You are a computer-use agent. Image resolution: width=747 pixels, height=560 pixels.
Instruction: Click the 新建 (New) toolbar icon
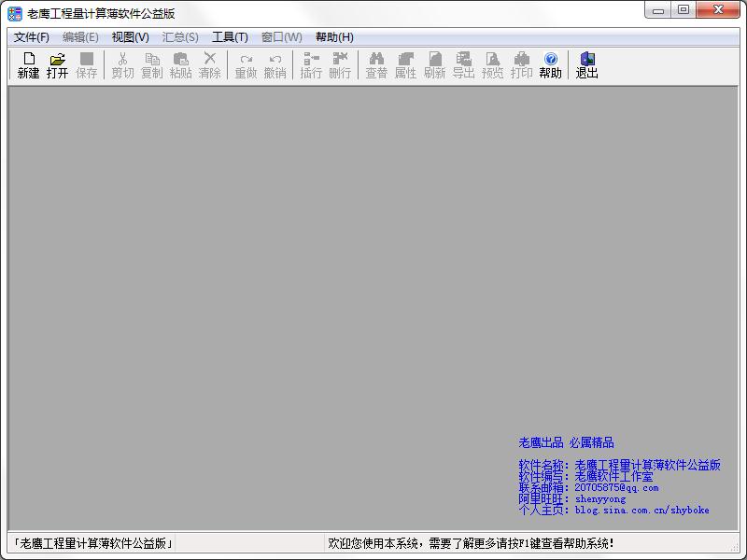28,65
